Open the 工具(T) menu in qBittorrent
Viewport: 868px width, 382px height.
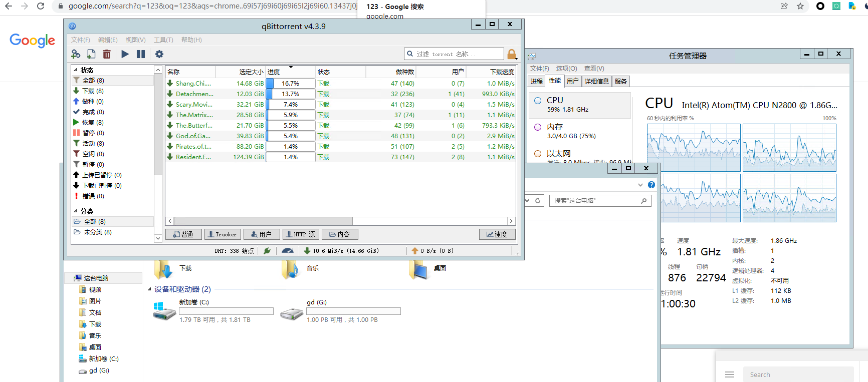point(163,40)
